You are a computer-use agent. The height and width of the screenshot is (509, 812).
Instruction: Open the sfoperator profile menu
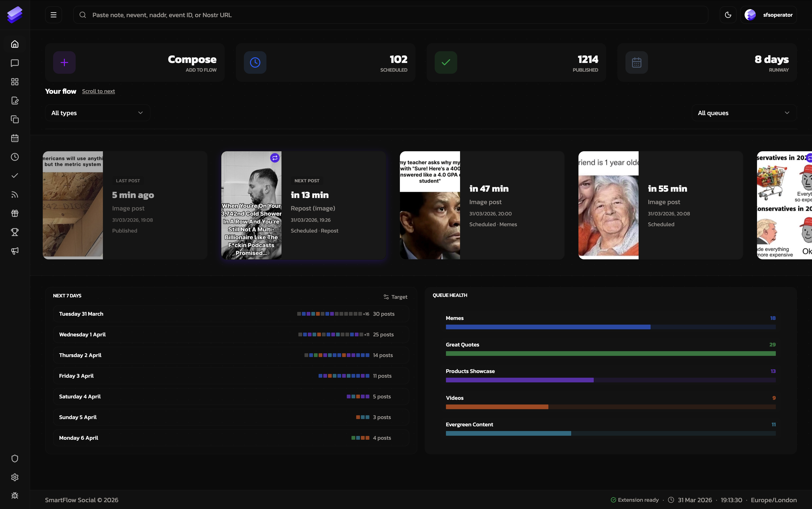(x=769, y=15)
